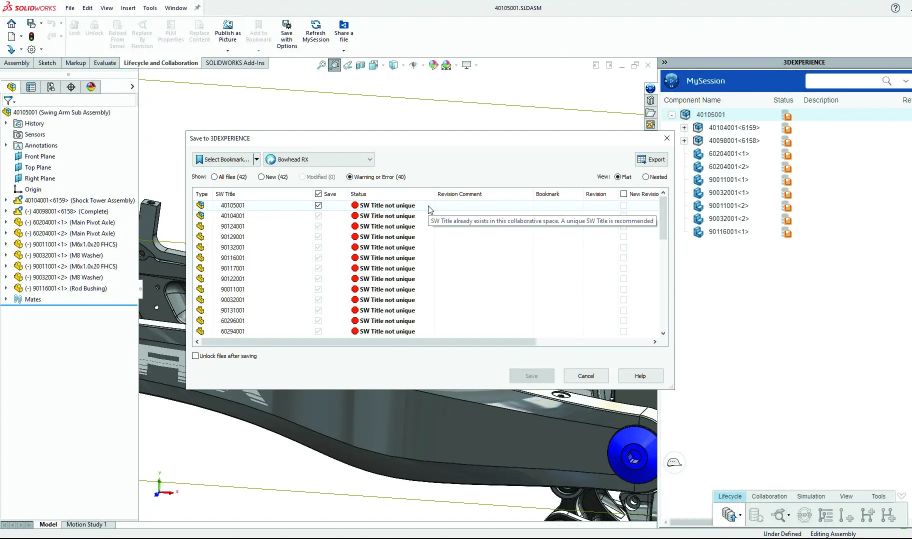Expand the Publish as Picture dropdown arrow
The width and height of the screenshot is (912, 540).
(x=227, y=51)
